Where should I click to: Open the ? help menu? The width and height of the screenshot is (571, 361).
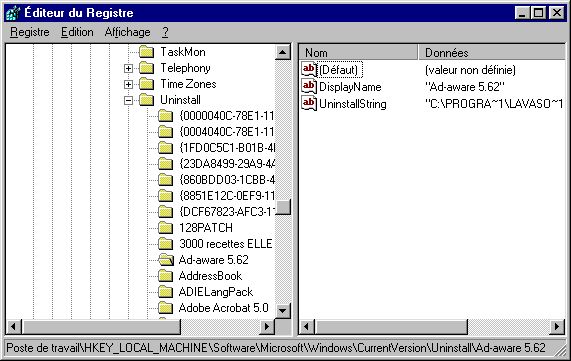tap(165, 32)
